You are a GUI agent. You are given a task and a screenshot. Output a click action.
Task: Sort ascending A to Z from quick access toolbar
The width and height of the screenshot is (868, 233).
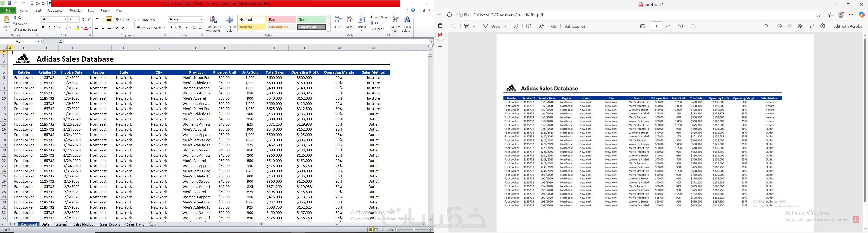pos(38,3)
